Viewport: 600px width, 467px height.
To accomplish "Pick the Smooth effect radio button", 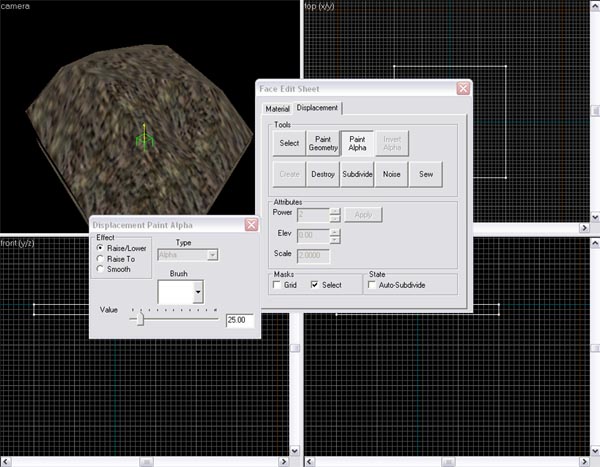I will click(x=100, y=269).
